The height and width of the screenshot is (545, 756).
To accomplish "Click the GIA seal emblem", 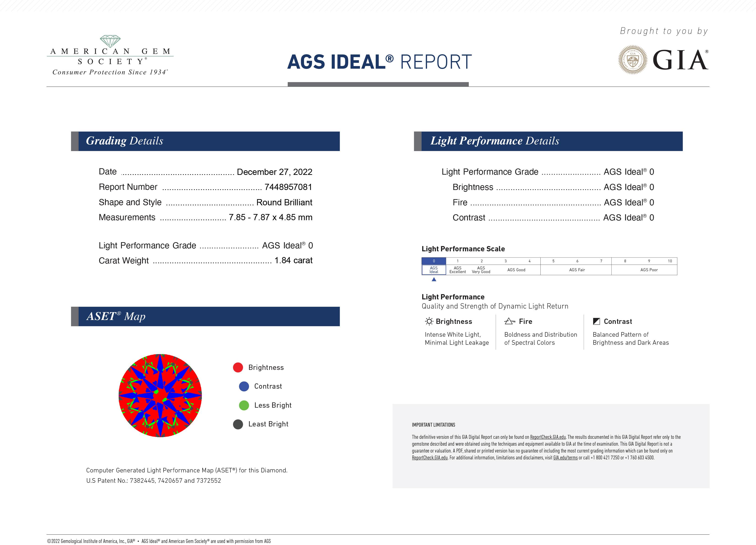I will click(x=633, y=60).
